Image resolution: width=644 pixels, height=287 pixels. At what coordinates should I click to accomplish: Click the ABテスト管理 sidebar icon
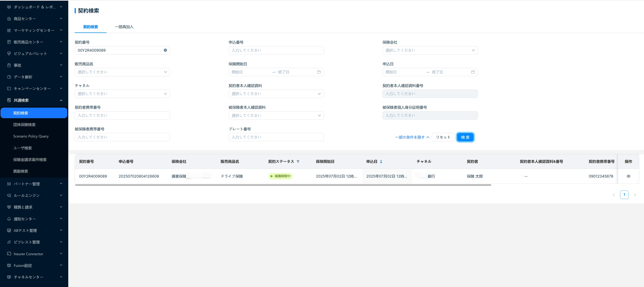[x=9, y=231]
